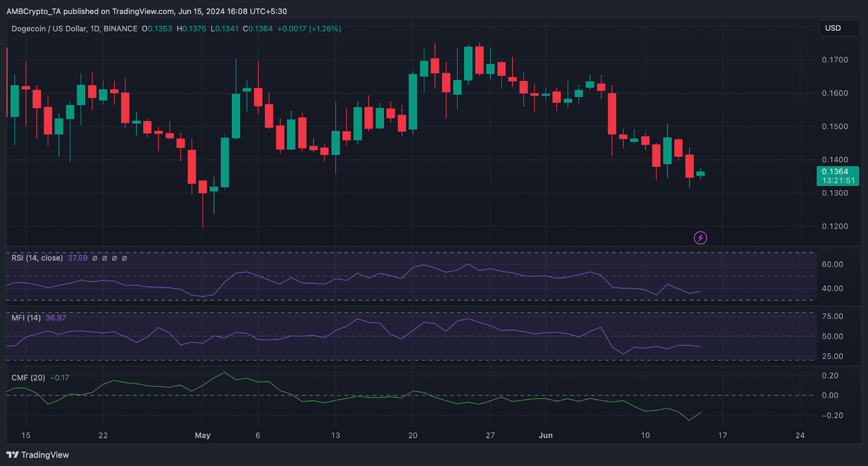Click the date 27 on time axis
This screenshot has height=466, width=868.
point(490,435)
